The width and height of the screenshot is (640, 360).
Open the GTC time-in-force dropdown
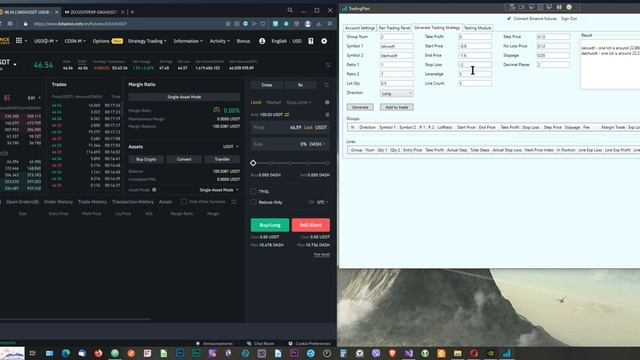(322, 202)
